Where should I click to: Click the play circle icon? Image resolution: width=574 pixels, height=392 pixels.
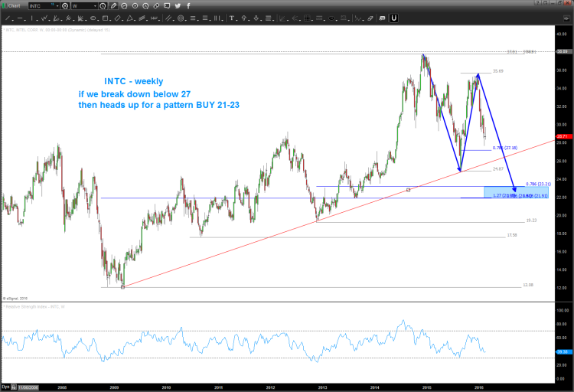pyautogui.click(x=135, y=6)
